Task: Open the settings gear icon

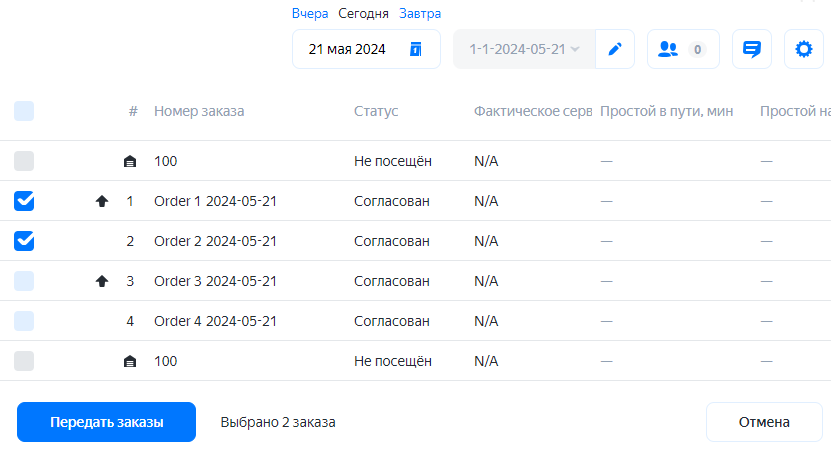Action: [803, 49]
